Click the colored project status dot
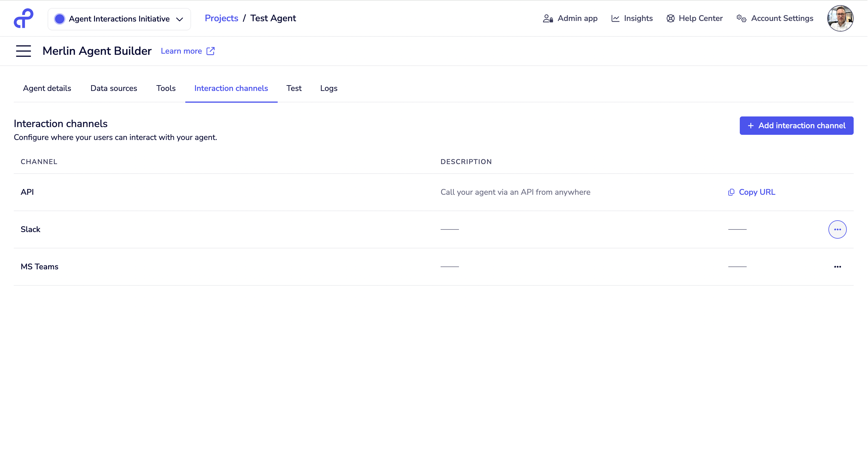 60,19
